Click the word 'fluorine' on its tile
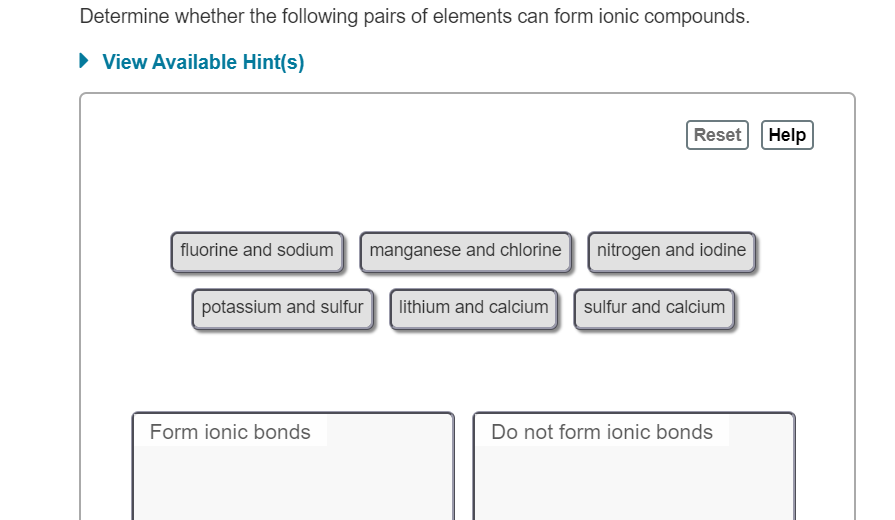This screenshot has width=895, height=520. [x=210, y=250]
